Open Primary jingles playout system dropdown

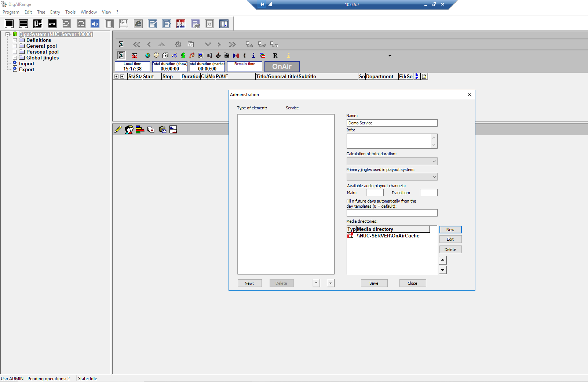pyautogui.click(x=392, y=177)
